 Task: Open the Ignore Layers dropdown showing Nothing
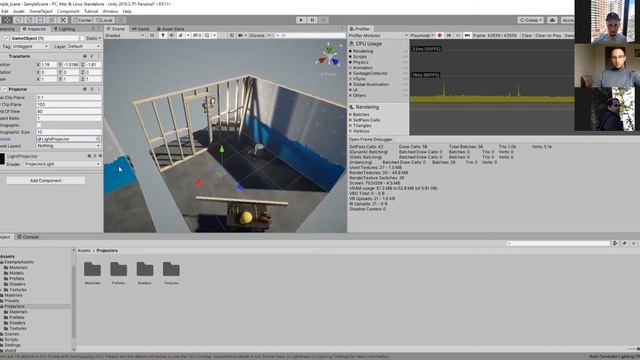click(69, 146)
